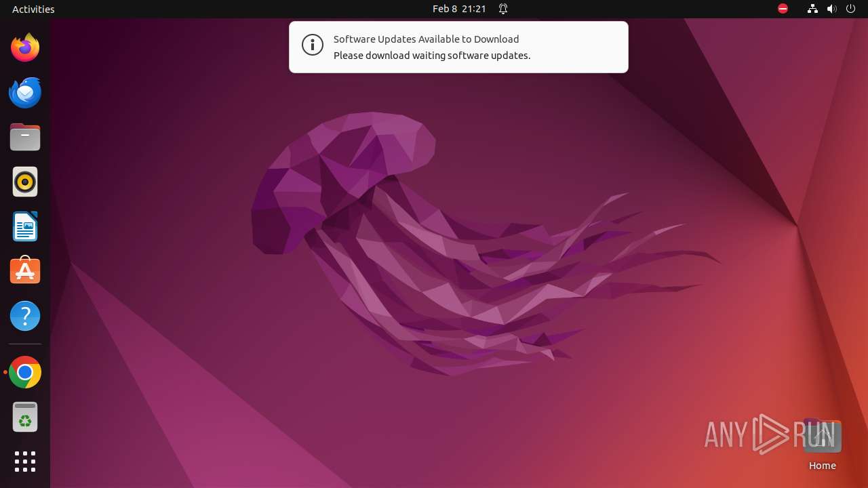Open LibreOffice Writer from the dock
Screen dimensions: 868x488
click(x=25, y=226)
